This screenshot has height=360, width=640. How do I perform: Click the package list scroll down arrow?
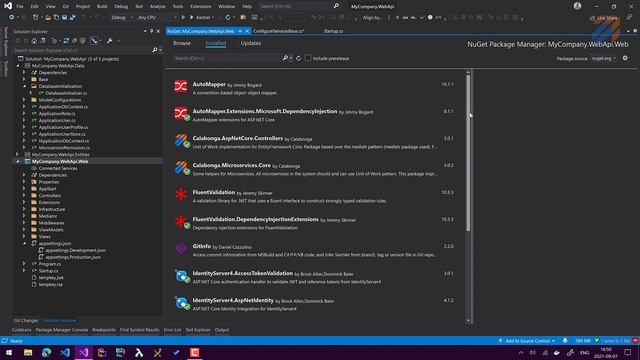point(468,321)
